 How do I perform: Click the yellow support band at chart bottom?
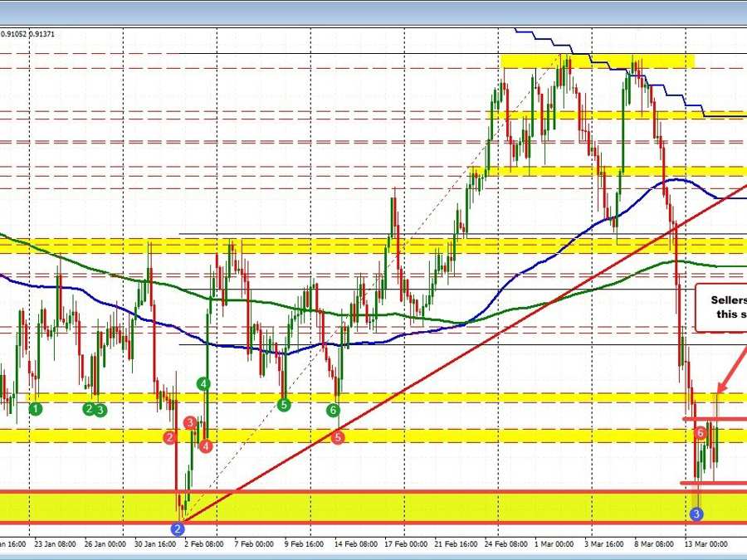pos(373,502)
